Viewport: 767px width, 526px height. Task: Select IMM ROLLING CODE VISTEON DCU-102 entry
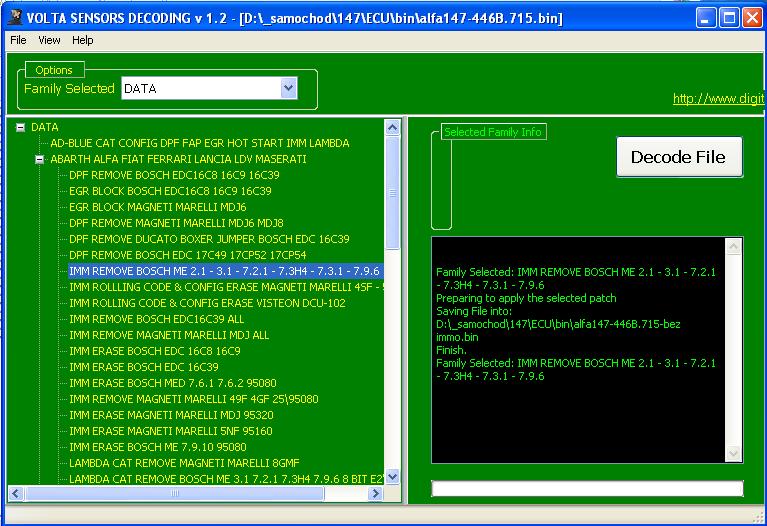[x=207, y=303]
